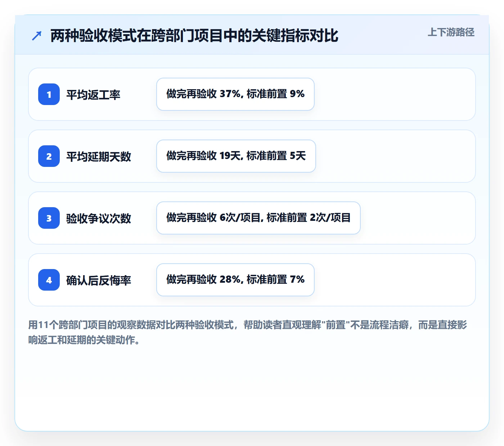Click value box 做完再验收 28%, 标准前置 7%
The image size is (504, 446).
235,280
